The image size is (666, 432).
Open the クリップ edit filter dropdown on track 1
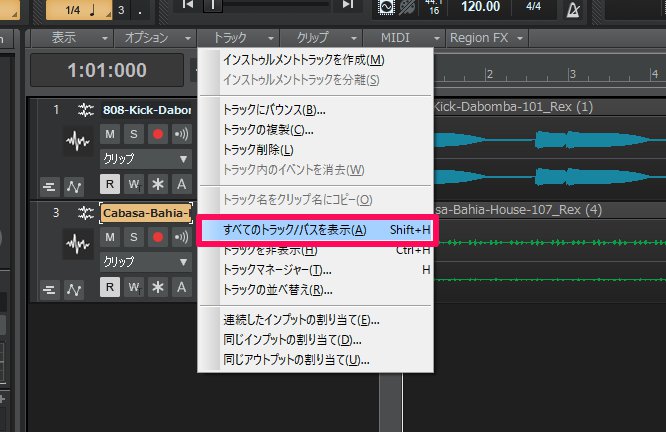pyautogui.click(x=145, y=159)
